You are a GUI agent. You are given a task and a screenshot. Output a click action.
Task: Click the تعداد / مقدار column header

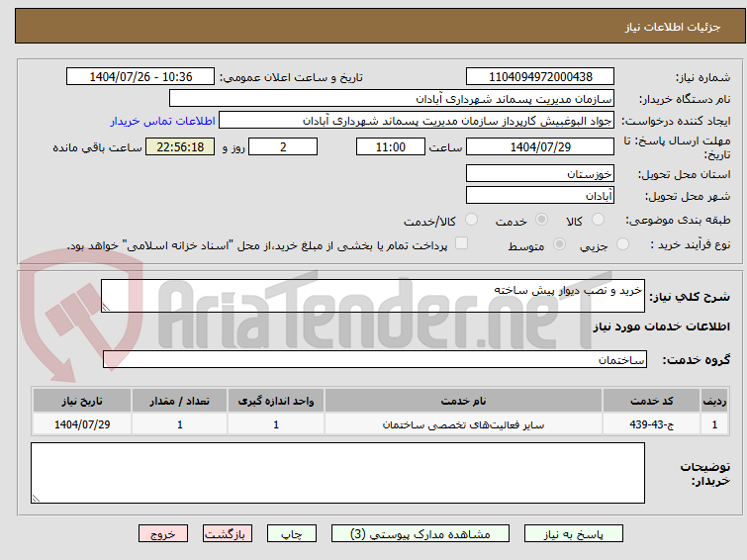coord(180,401)
